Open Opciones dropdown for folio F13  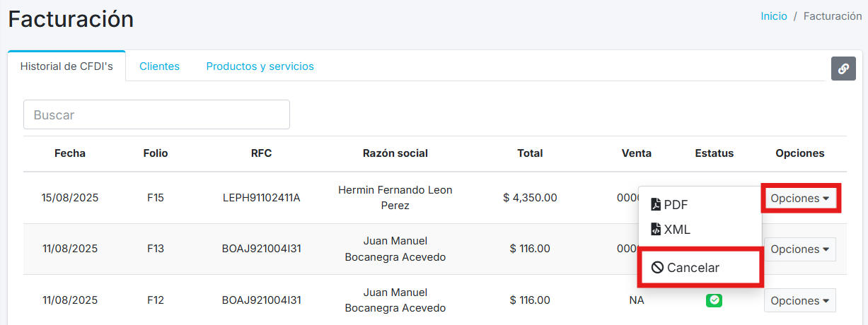click(800, 249)
